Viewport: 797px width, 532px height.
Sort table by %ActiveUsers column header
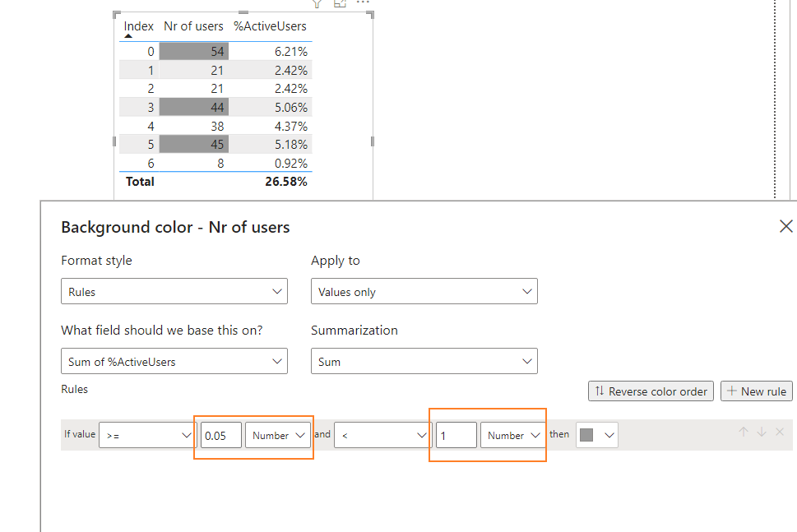point(270,26)
